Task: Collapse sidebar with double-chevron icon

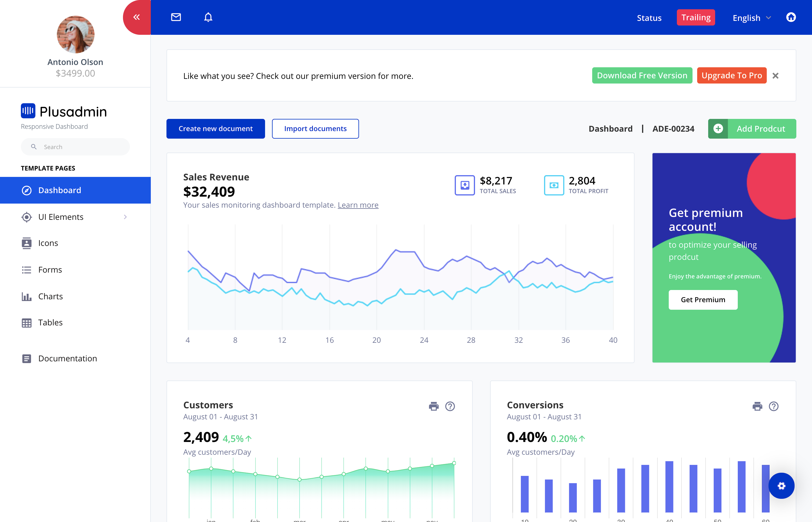Action: point(137,17)
